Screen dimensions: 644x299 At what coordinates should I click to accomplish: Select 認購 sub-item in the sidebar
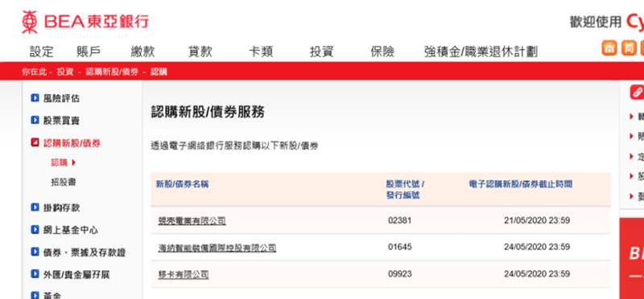click(59, 162)
